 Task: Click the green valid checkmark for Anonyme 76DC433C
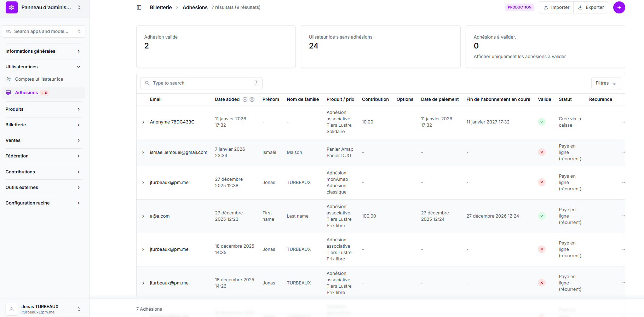541,122
